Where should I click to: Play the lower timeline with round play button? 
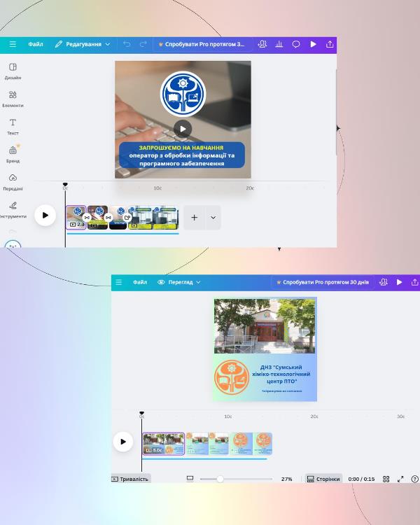(x=123, y=441)
